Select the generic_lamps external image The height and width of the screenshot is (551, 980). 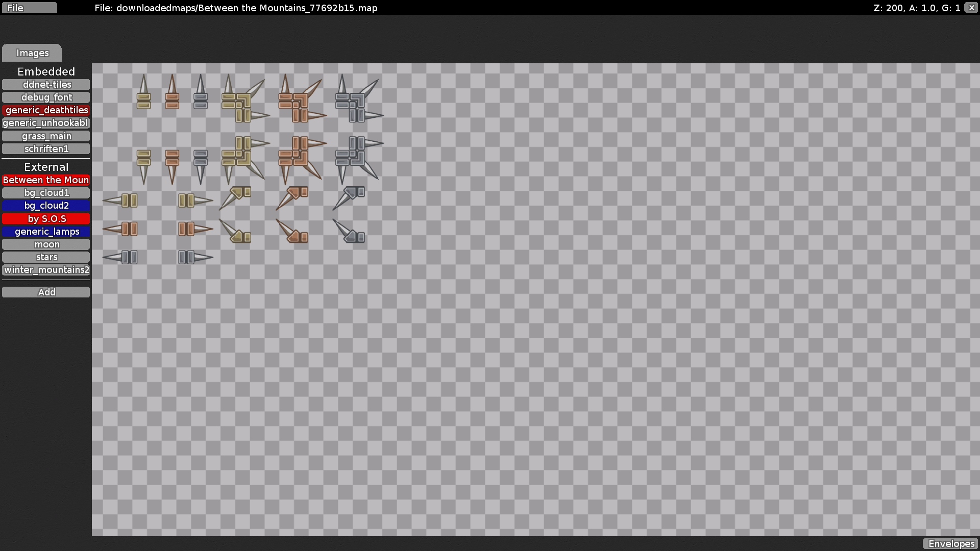click(46, 231)
